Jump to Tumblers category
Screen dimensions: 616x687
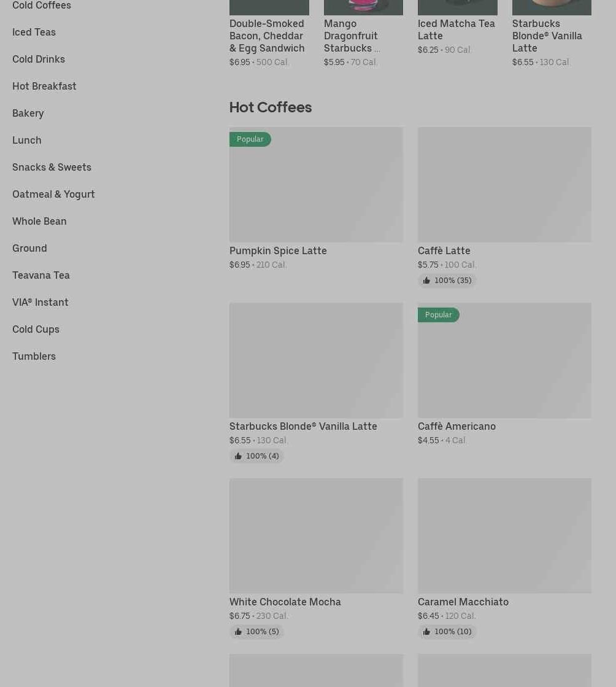click(x=34, y=356)
